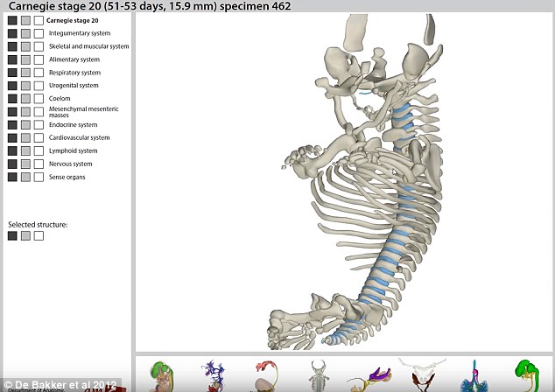
Task: Hide Integumentary system using white box
Action: tap(39, 33)
